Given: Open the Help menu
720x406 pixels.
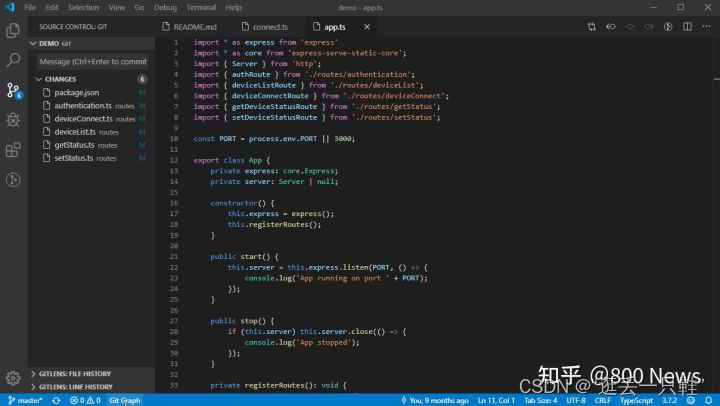Looking at the screenshot, I should (233, 7).
